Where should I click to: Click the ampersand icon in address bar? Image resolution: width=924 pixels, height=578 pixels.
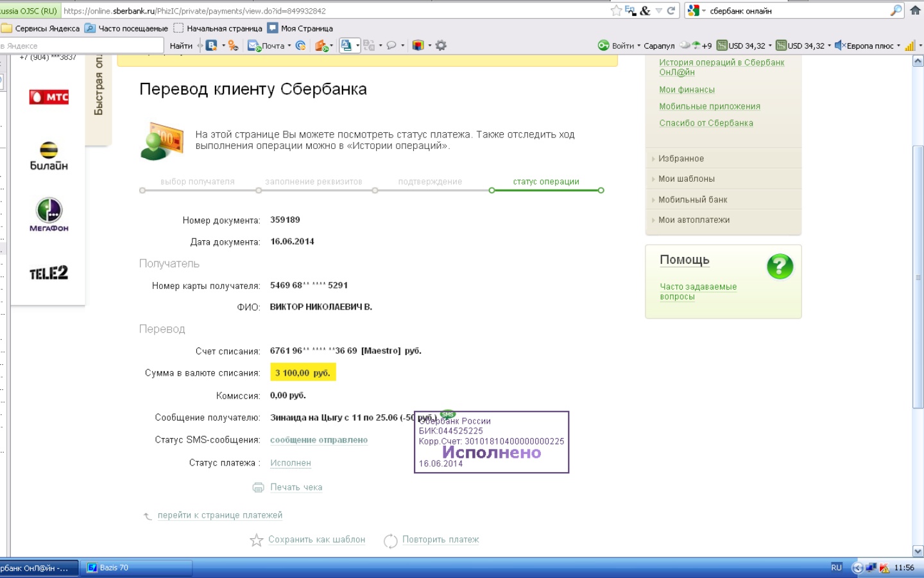point(645,10)
